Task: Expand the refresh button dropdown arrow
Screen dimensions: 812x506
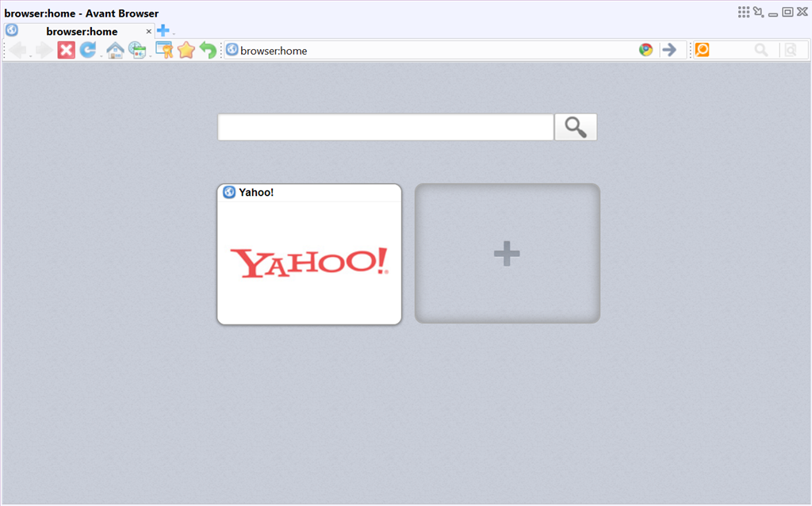Action: 101,56
